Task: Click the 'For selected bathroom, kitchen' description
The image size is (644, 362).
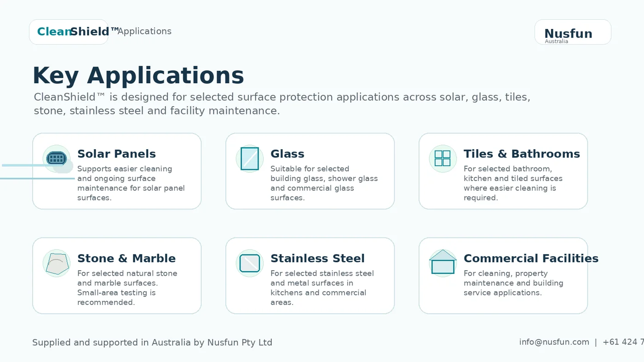Action: pos(513,183)
